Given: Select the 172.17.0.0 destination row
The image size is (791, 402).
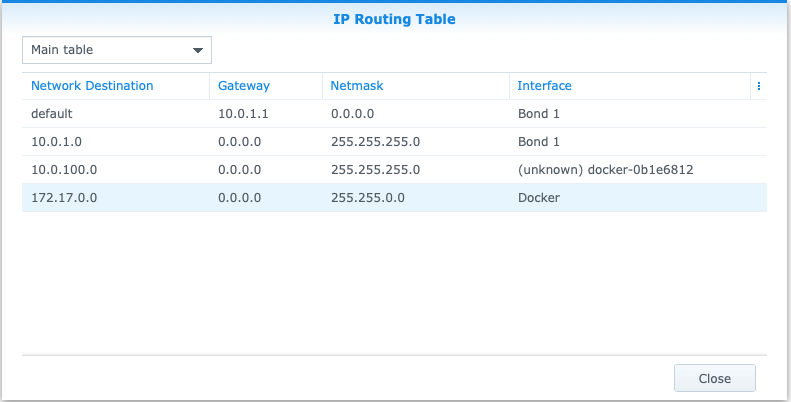Looking at the screenshot, I should [x=64, y=198].
